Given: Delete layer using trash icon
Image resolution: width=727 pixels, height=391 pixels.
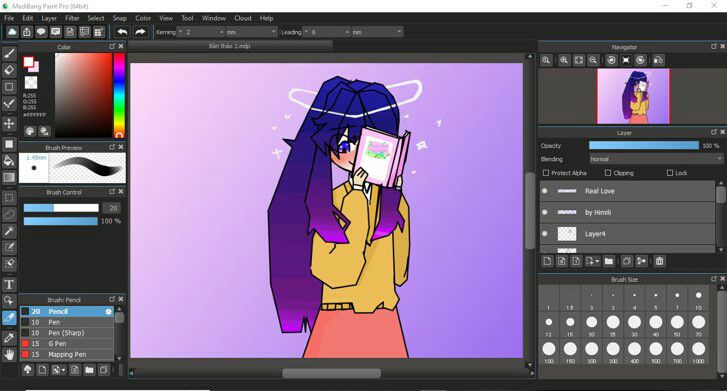Looking at the screenshot, I should tap(659, 261).
